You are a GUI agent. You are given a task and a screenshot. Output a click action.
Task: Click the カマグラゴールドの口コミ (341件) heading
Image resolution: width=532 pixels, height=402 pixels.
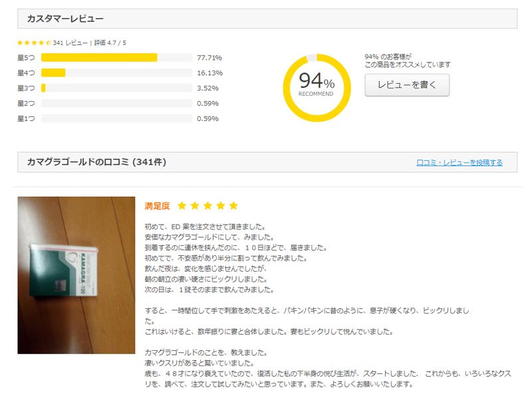tap(96, 162)
